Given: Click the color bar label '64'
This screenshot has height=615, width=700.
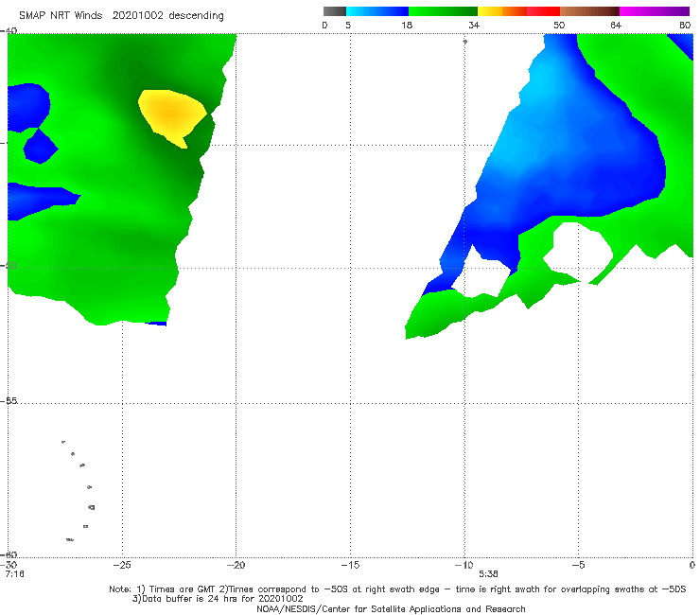Looking at the screenshot, I should click(616, 26).
